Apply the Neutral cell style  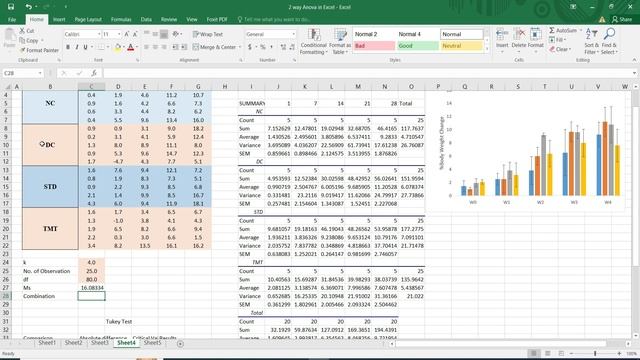pyautogui.click(x=461, y=46)
